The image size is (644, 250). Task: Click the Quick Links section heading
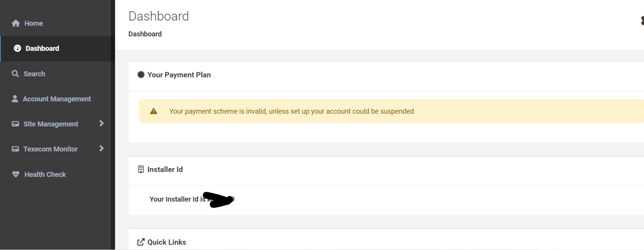(x=167, y=242)
